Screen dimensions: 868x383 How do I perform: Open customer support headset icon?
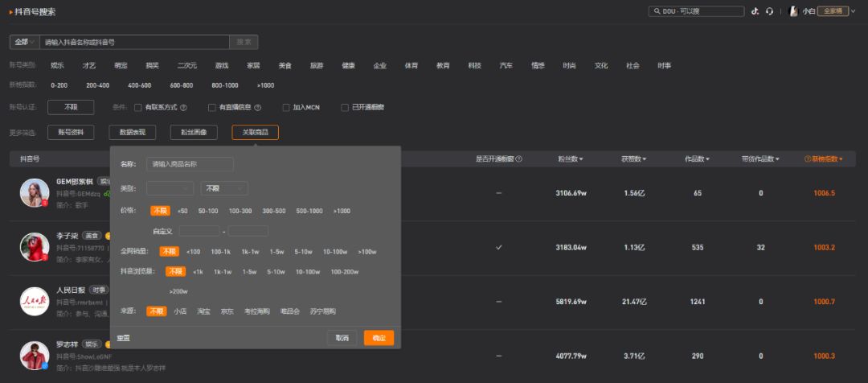[x=769, y=11]
